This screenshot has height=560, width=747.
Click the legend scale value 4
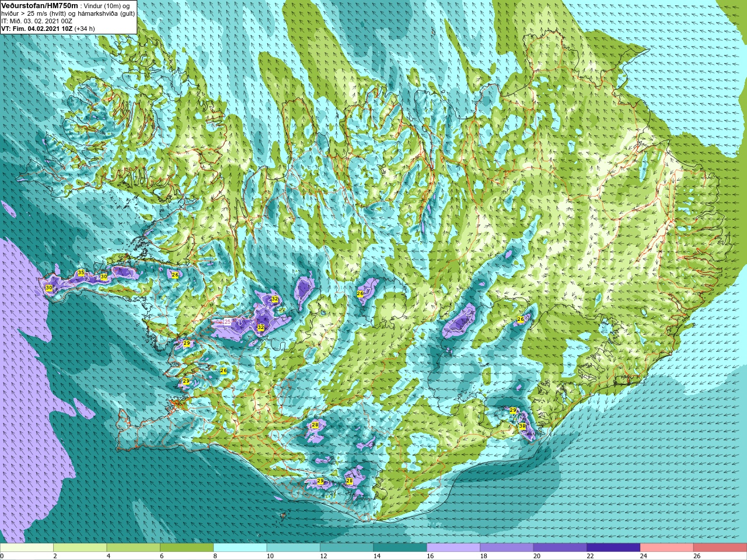(x=109, y=556)
